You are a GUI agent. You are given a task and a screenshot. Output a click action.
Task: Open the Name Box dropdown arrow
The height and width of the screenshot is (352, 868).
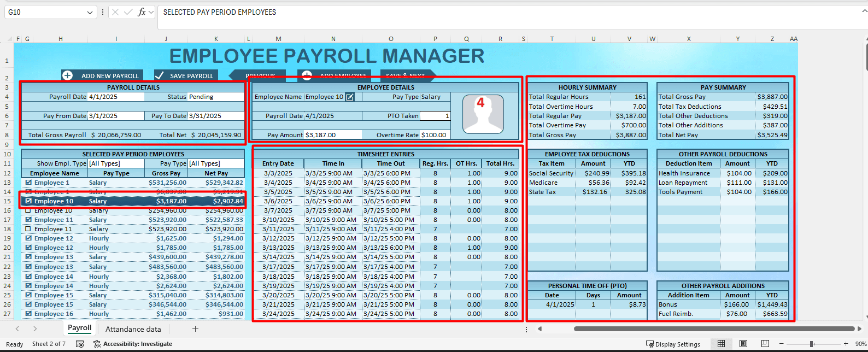90,12
